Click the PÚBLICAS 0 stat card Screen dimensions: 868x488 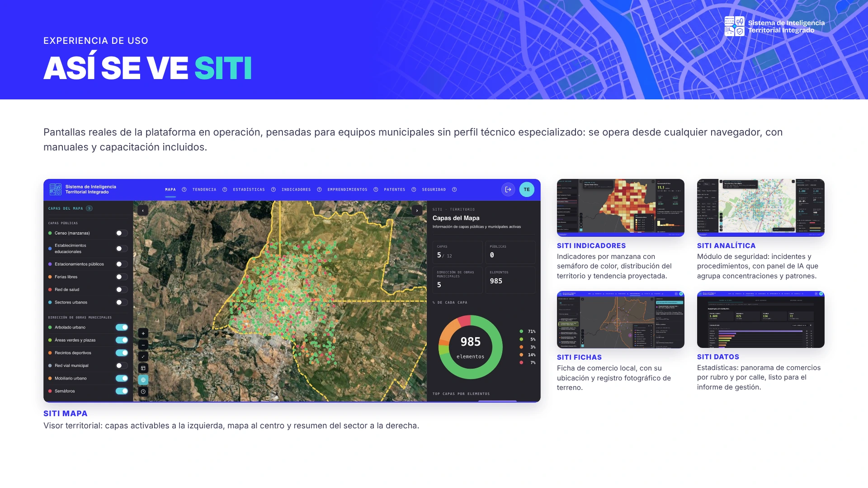[x=510, y=252]
